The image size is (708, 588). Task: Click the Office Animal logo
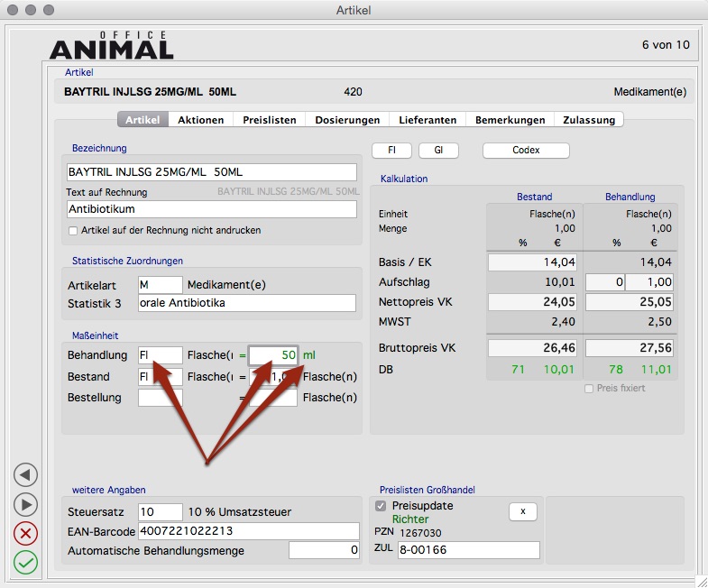112,45
